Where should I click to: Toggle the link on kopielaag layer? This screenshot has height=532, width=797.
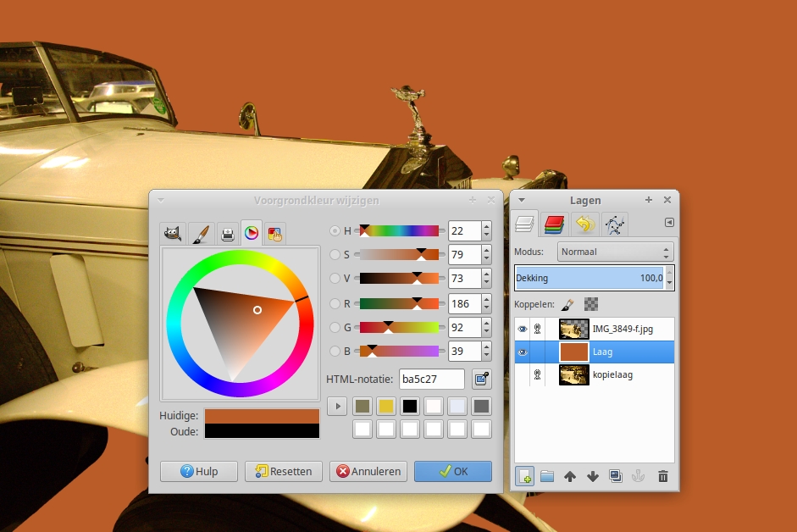537,374
